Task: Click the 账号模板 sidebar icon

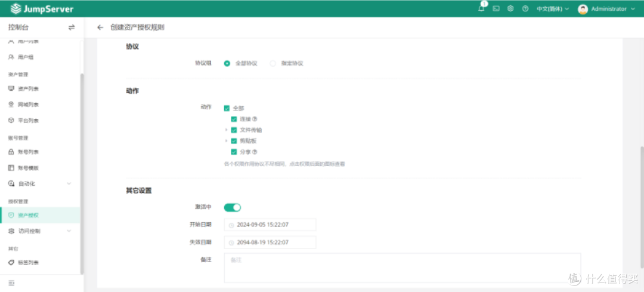Action: click(x=11, y=168)
